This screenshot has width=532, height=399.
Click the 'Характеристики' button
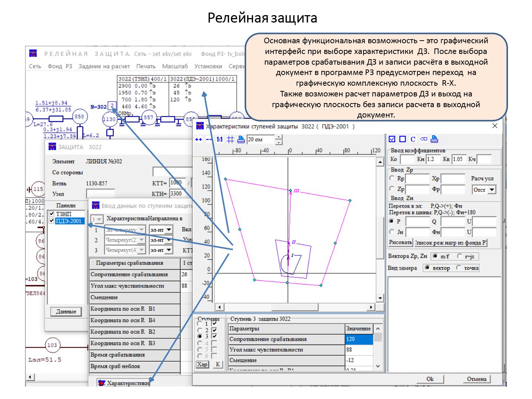coord(124,383)
